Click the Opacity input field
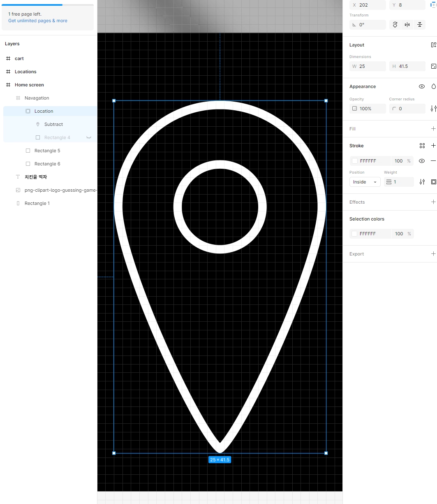This screenshot has width=437, height=504. tap(368, 109)
